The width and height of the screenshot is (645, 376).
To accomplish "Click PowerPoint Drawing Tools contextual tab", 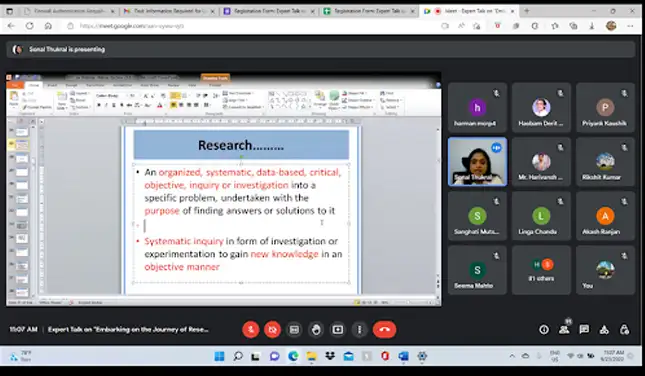I will [x=215, y=78].
